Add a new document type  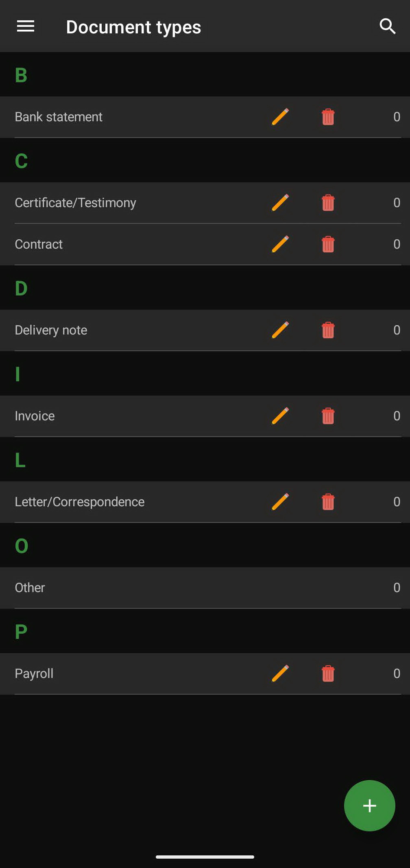[369, 806]
